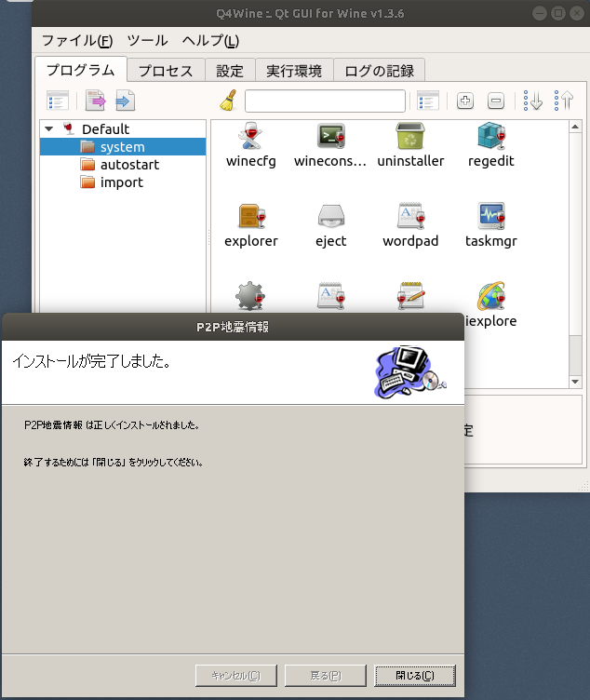This screenshot has height=700, width=590.
Task: Click 閉じる(C) button in installer
Action: [415, 676]
